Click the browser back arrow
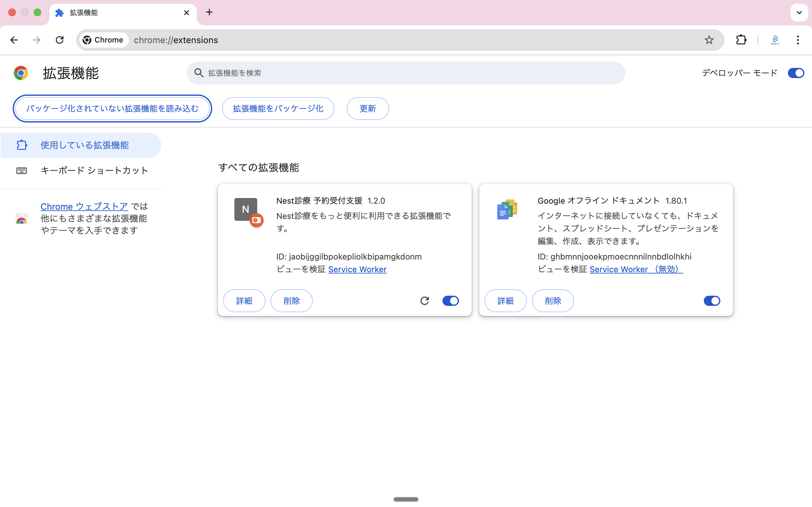The image size is (812, 507). pyautogui.click(x=14, y=40)
